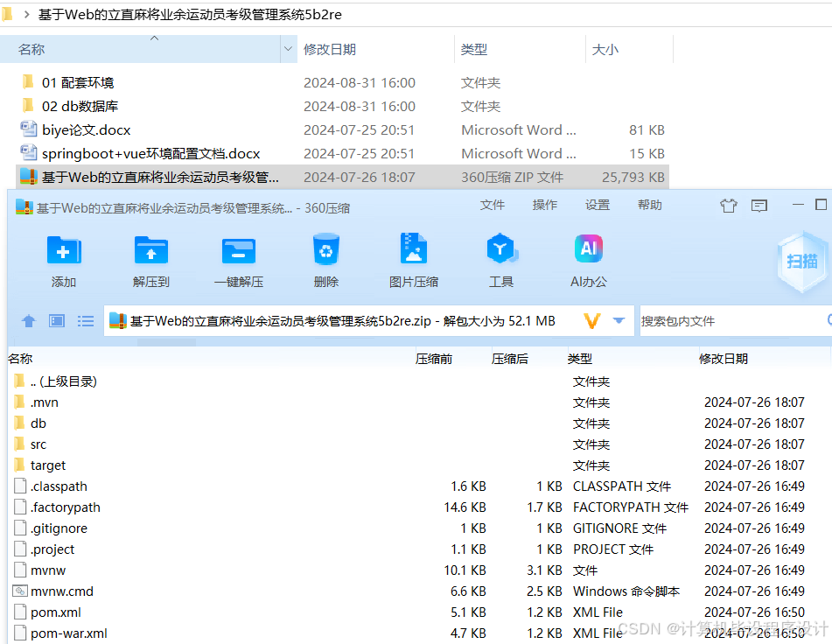Click the 删除 (Delete) icon

point(325,258)
